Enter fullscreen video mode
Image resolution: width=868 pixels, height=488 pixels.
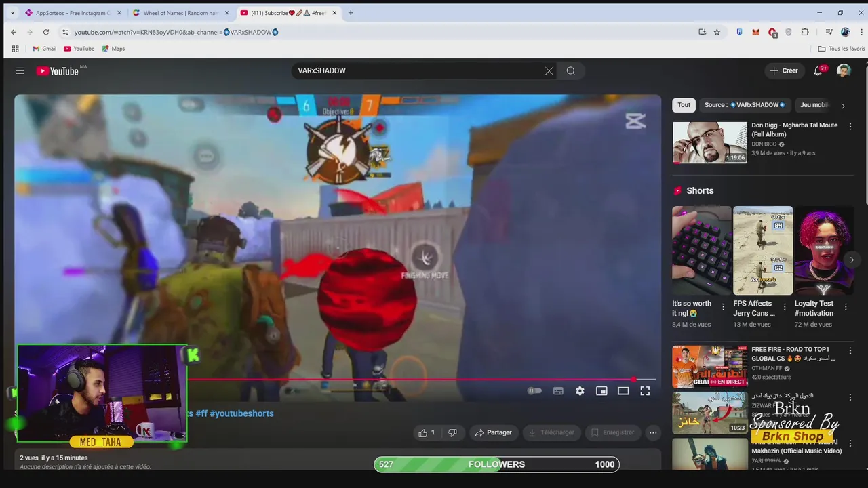pyautogui.click(x=645, y=391)
